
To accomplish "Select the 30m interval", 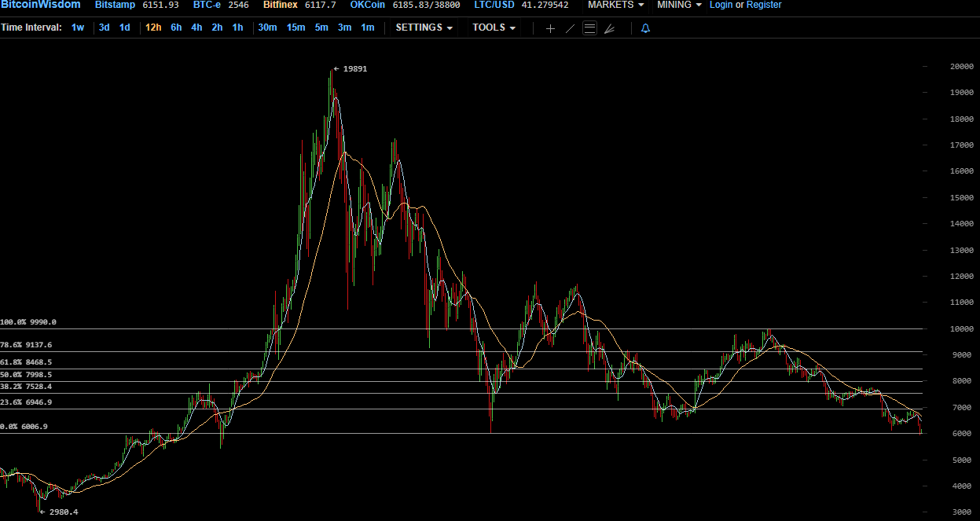I will click(x=267, y=28).
